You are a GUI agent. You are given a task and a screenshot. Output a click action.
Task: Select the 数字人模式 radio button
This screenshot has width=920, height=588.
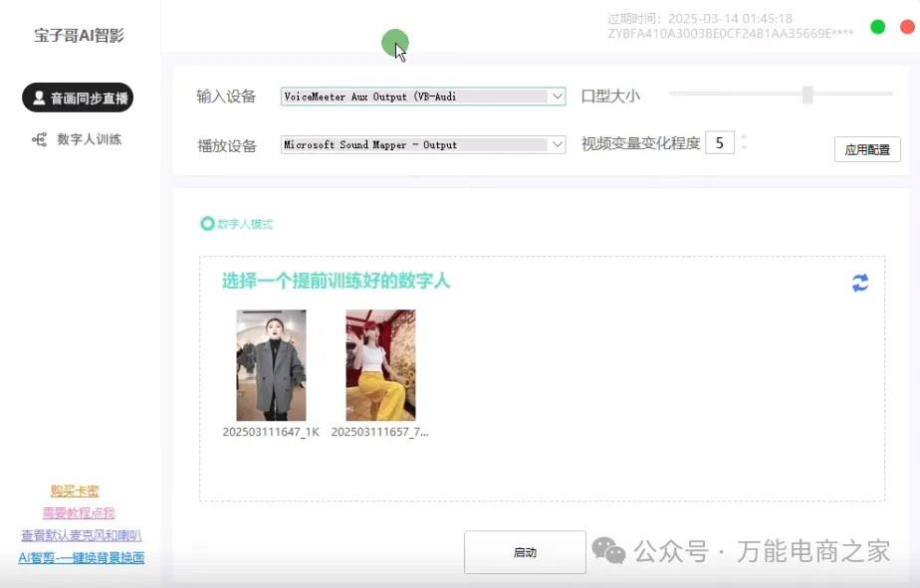pos(207,224)
